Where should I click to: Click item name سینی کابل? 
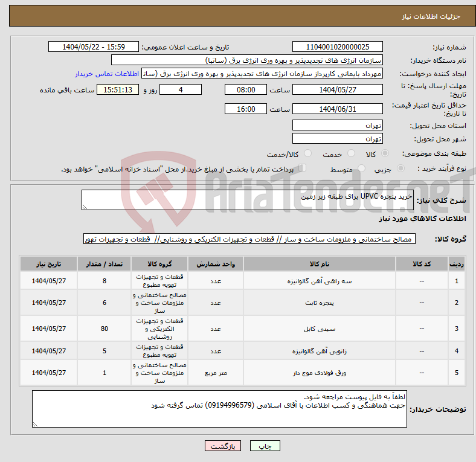320,329
